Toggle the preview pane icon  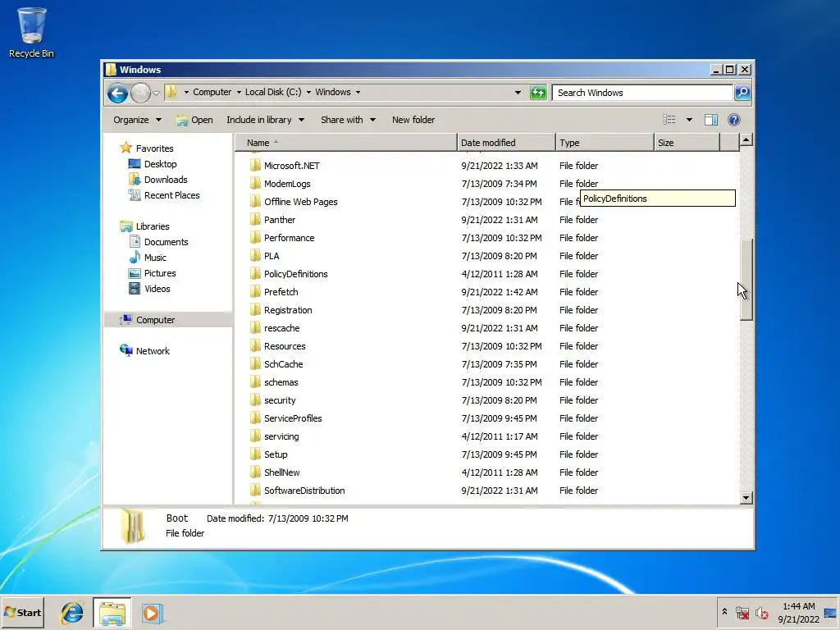(x=711, y=120)
